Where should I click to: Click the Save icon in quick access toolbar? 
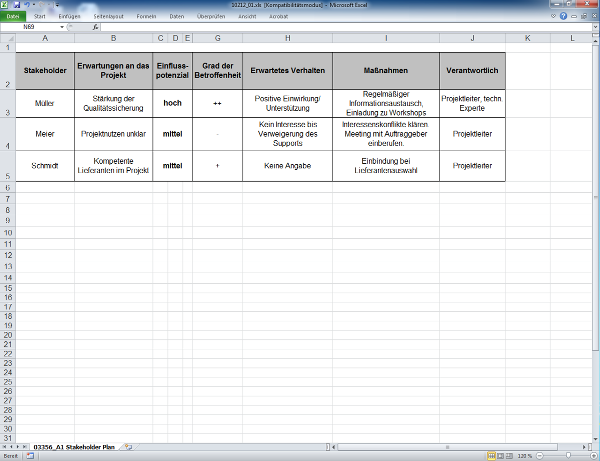pyautogui.click(x=17, y=5)
